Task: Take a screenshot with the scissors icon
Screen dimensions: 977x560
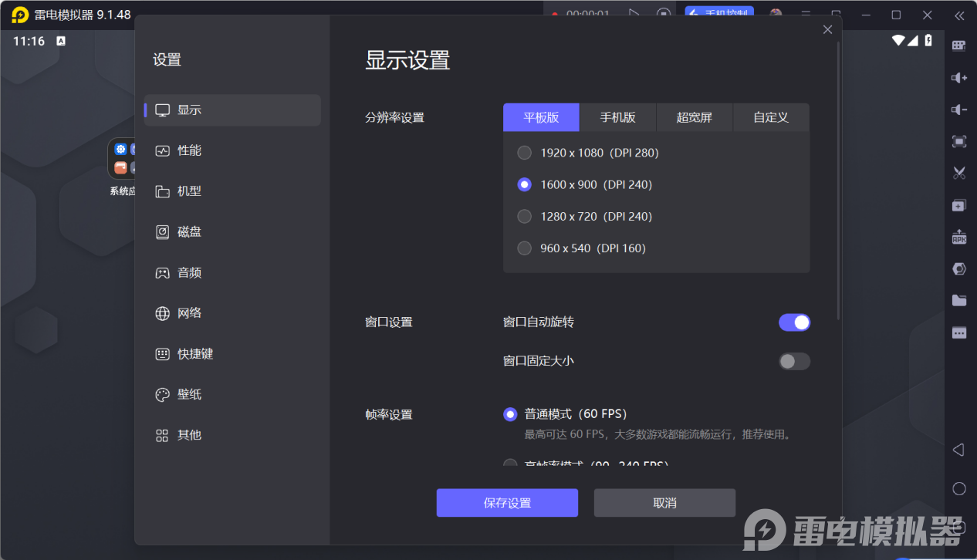Action: tap(958, 174)
